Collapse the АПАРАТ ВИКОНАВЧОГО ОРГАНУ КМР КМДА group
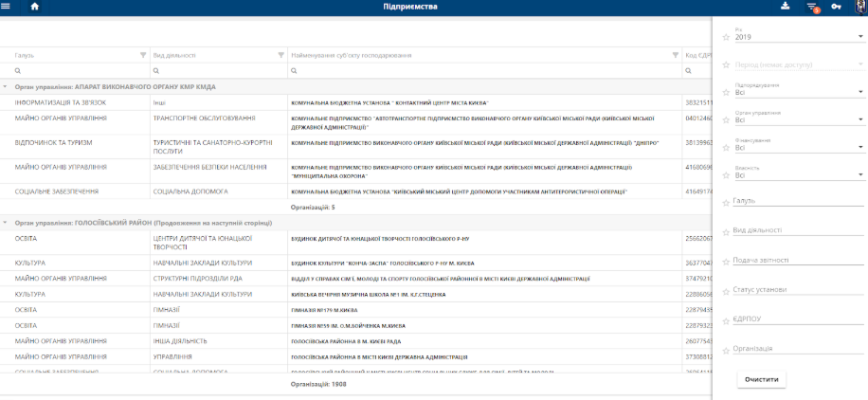Viewport: 868px width, 400px height. coord(5,87)
